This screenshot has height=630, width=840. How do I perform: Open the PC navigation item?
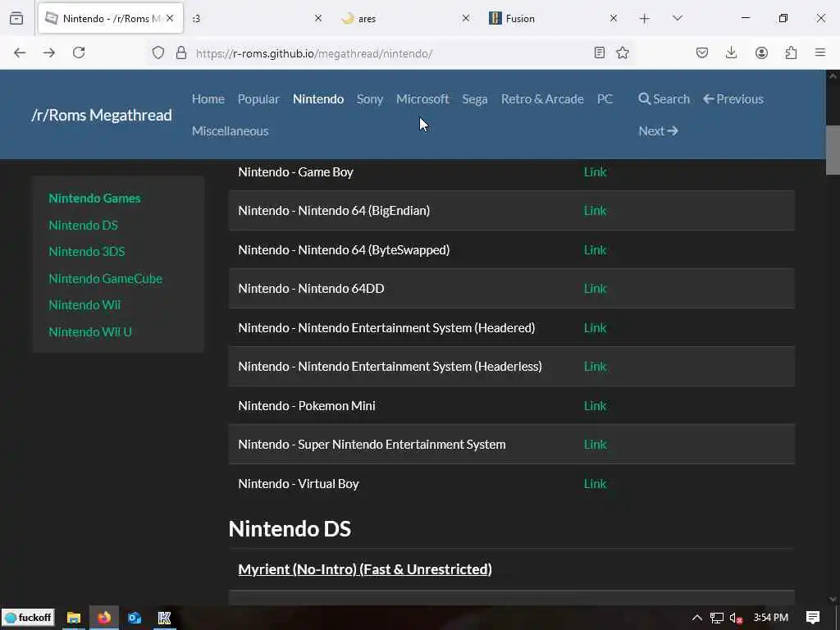pyautogui.click(x=605, y=99)
